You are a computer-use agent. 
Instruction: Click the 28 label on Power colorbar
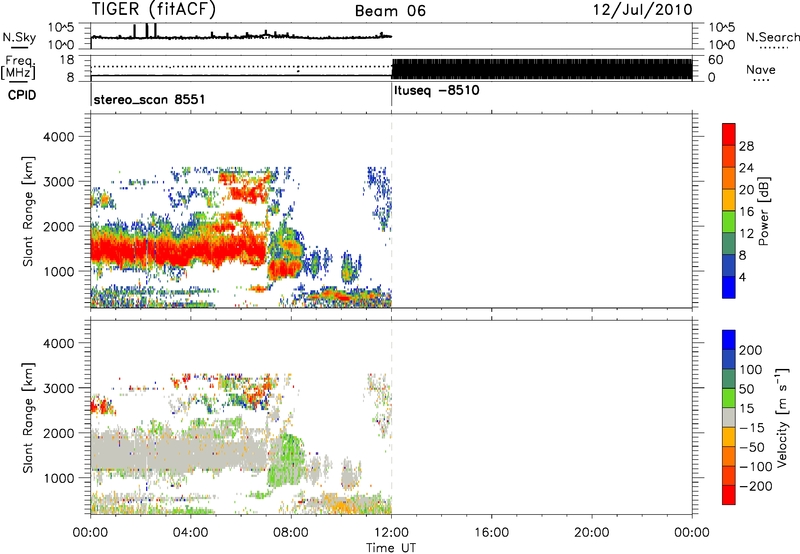pos(746,146)
